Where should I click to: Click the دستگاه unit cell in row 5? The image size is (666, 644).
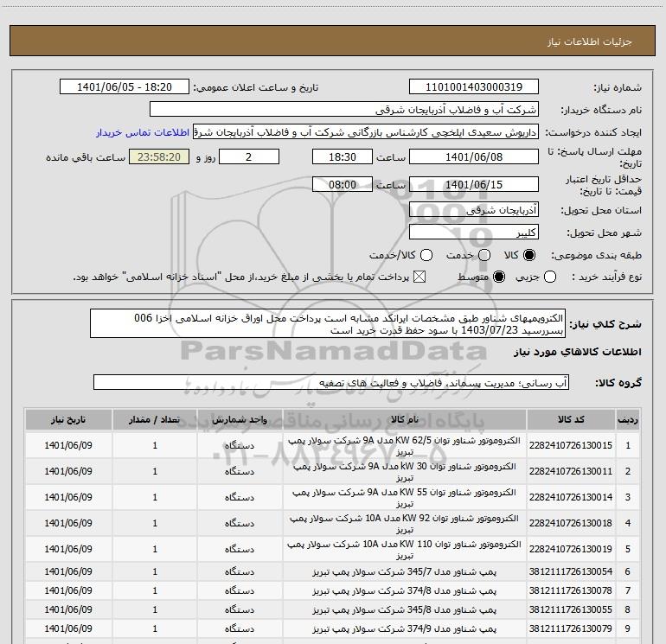tap(240, 549)
